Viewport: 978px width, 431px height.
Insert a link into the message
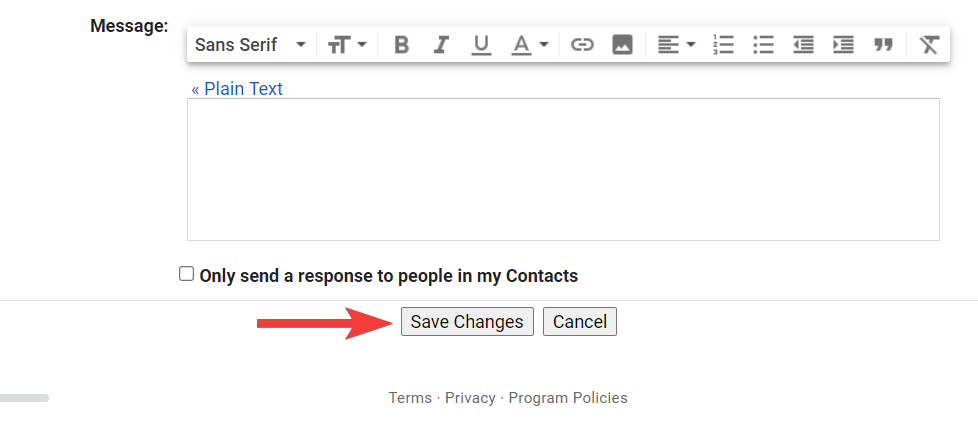point(582,45)
